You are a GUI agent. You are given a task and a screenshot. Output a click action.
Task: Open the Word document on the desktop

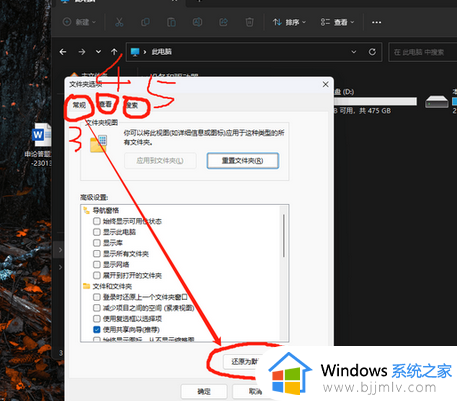pyautogui.click(x=42, y=135)
